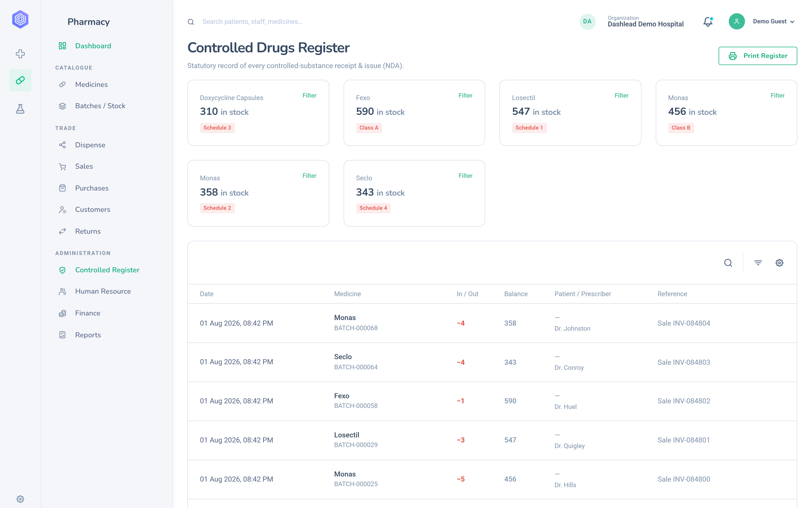Filter by the Fexo card
The height and width of the screenshot is (508, 812).
pos(465,95)
